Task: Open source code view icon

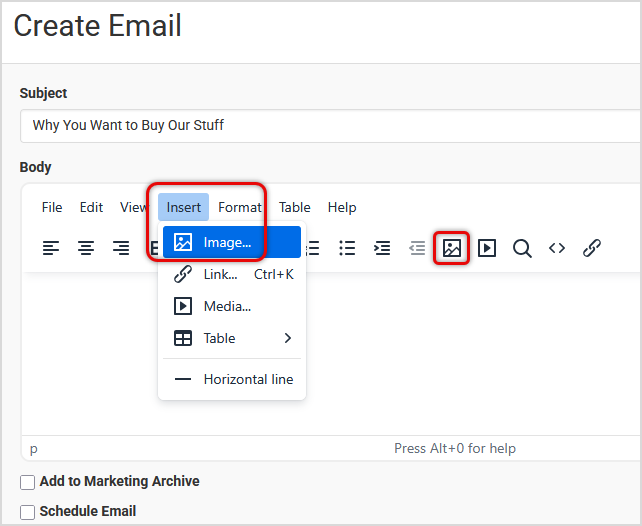Action: tap(557, 248)
